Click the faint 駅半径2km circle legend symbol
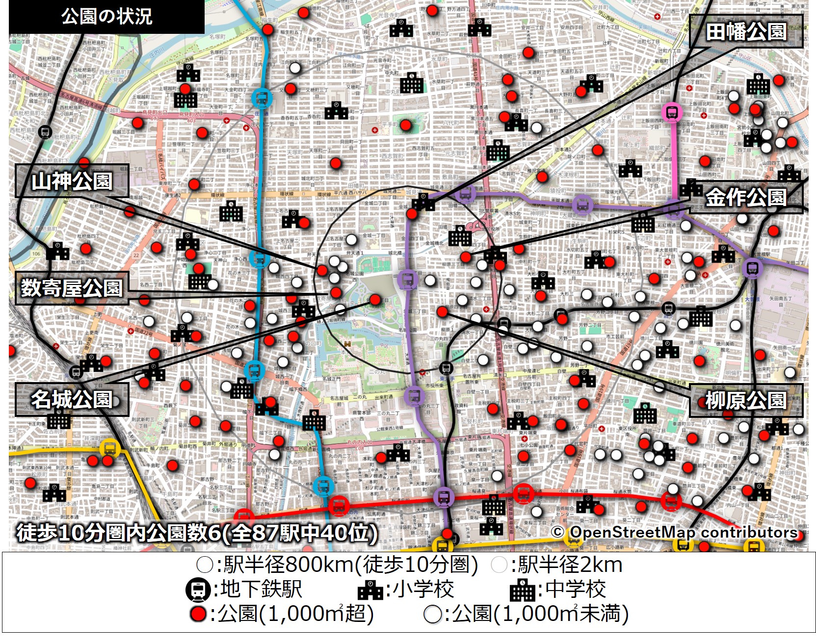 (x=499, y=565)
